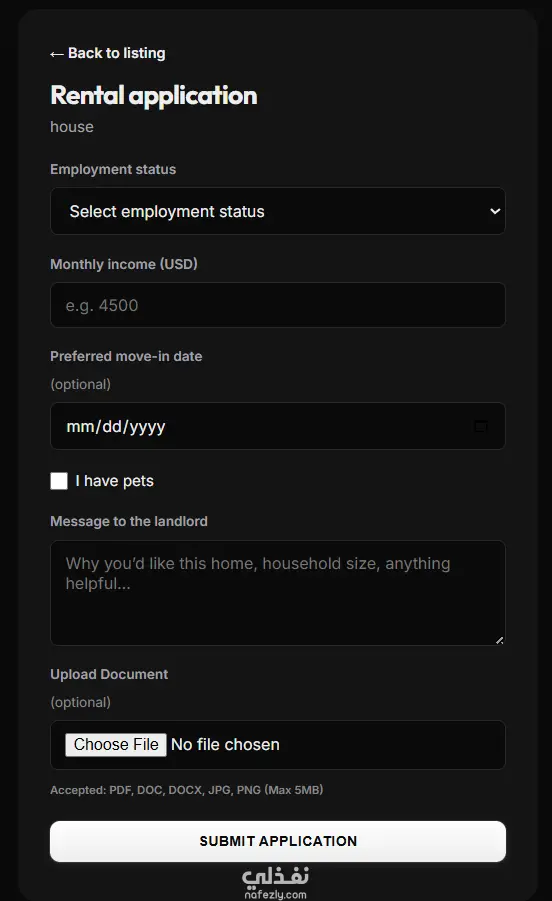The image size is (552, 901).
Task: Click the 'No file chosen' text
Action: pyautogui.click(x=225, y=745)
